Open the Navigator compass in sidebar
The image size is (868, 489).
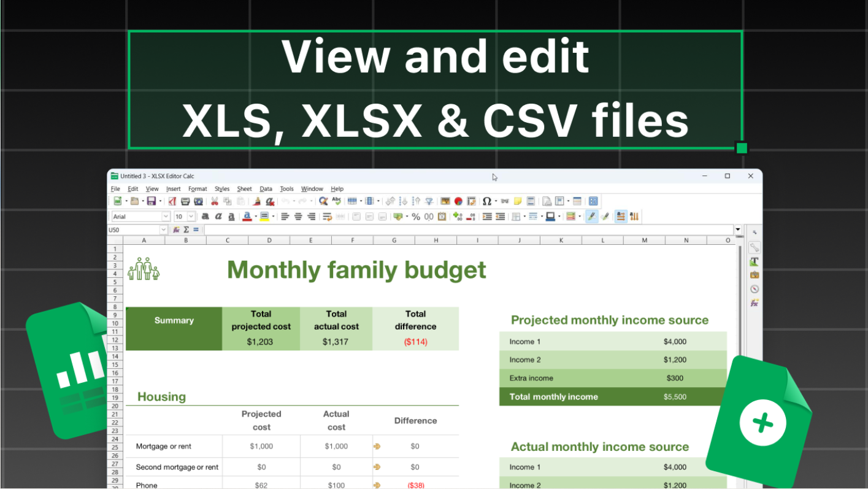755,289
